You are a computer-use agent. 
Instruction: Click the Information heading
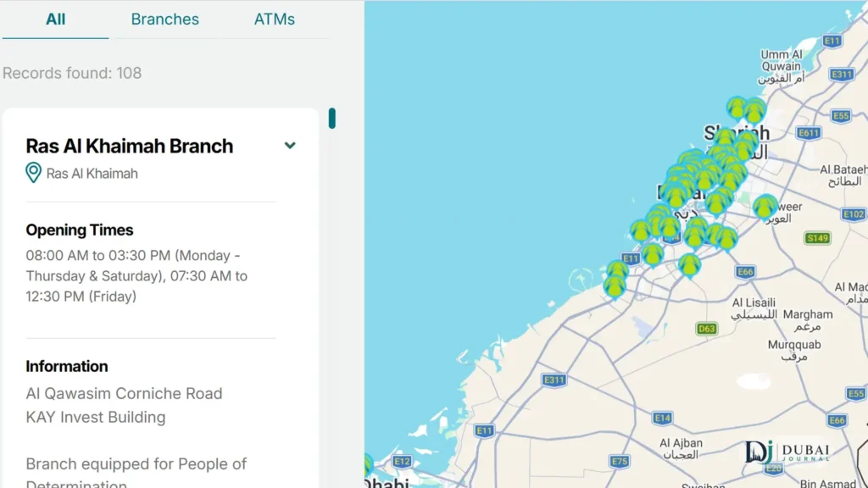pyautogui.click(x=67, y=366)
